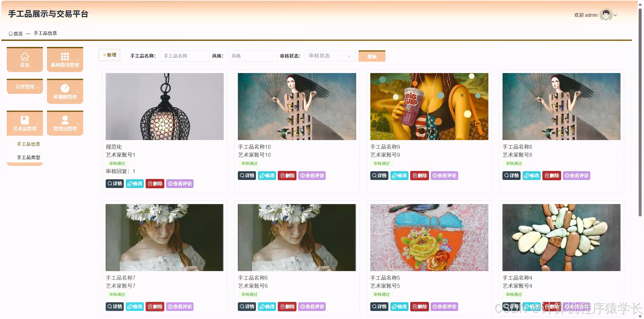Click the 艺术家账号10 text
Image resolution: width=644 pixels, height=319 pixels.
(254, 155)
